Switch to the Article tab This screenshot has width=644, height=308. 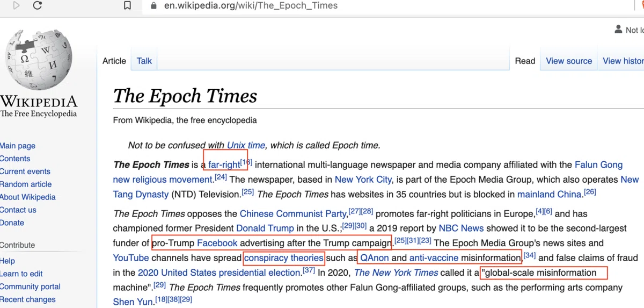[x=114, y=61]
